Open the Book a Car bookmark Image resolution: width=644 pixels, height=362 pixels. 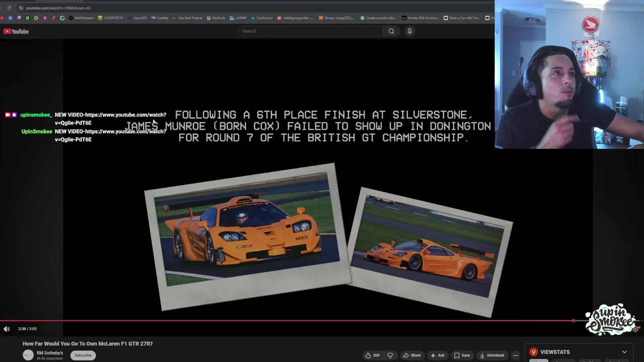[461, 18]
